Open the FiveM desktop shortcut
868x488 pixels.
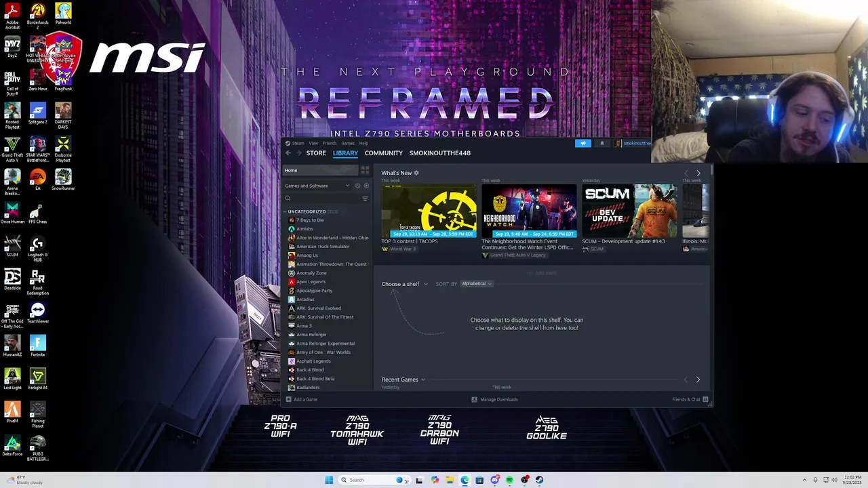(12, 413)
